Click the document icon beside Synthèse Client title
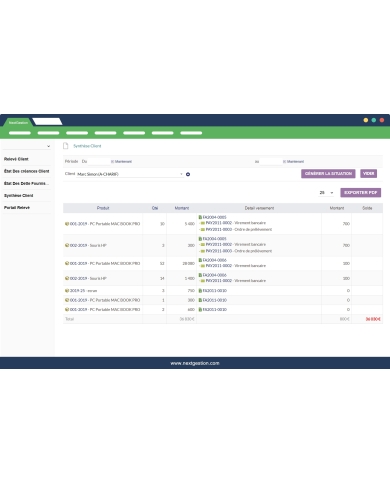Viewport: 390px width, 484px height. (66, 146)
